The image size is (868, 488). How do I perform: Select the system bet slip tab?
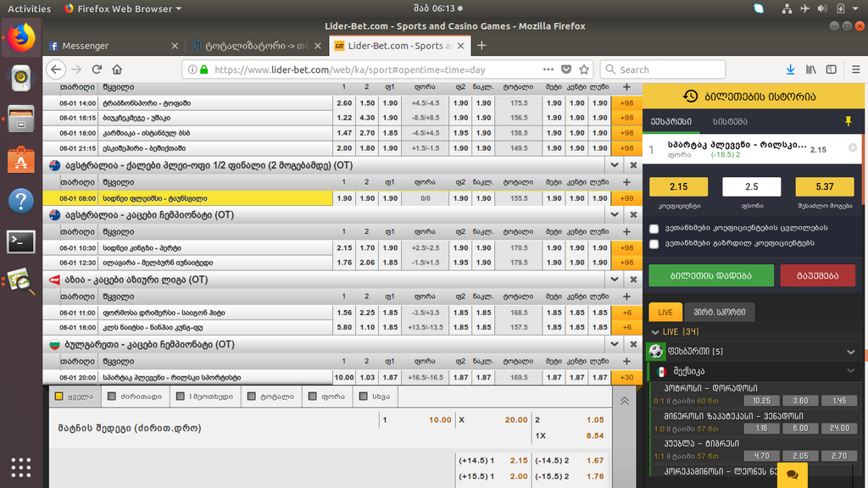click(x=730, y=121)
